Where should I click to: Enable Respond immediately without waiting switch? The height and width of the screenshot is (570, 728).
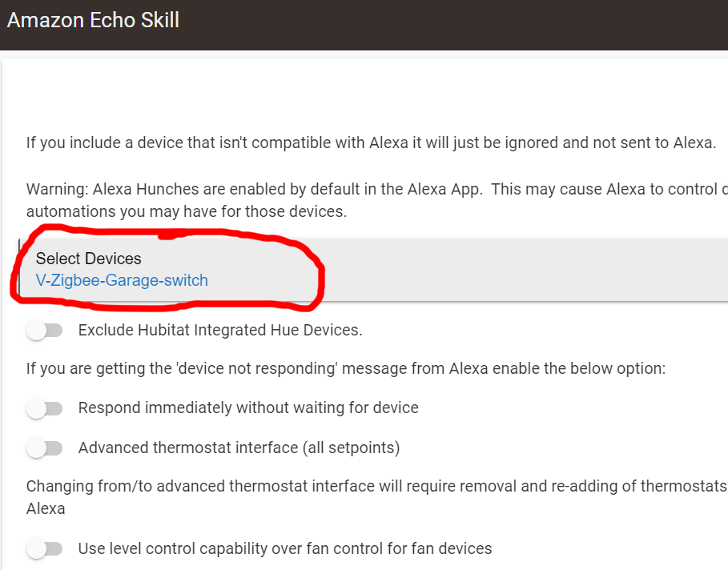point(44,408)
